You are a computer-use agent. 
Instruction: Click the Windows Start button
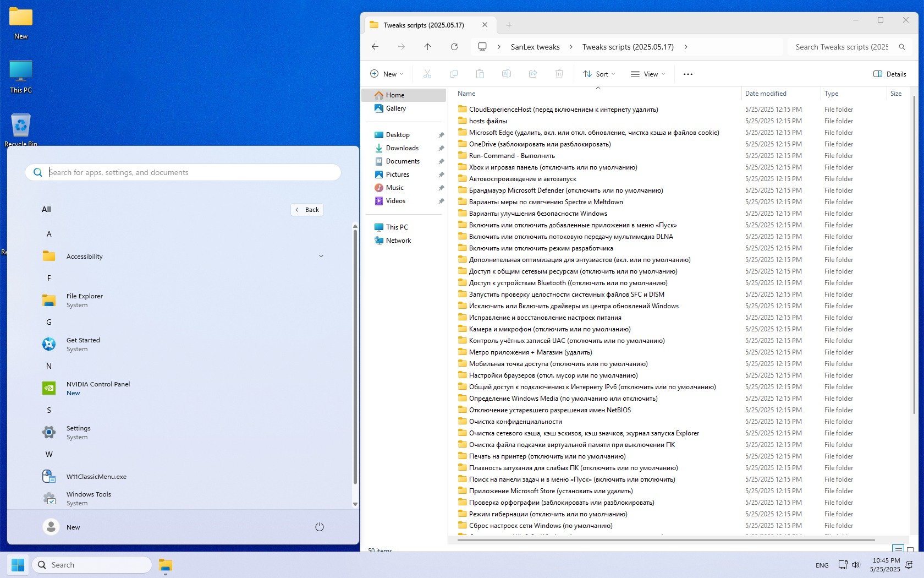tap(18, 565)
